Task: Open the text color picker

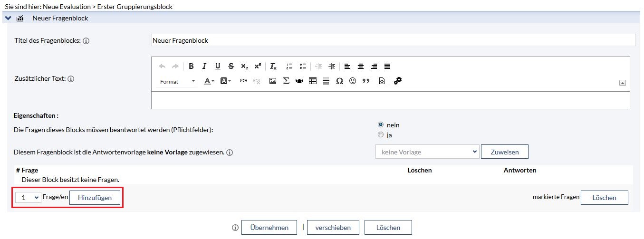Action: coord(209,81)
